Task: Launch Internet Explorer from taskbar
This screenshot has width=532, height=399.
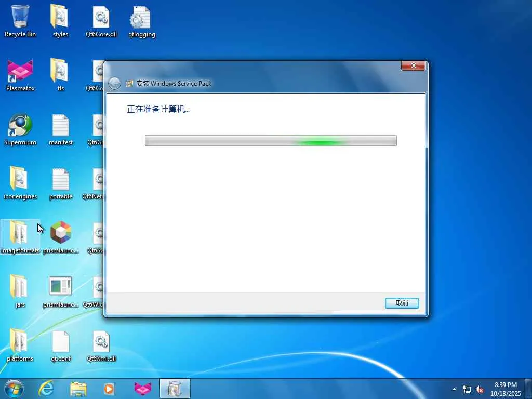Action: [x=46, y=389]
